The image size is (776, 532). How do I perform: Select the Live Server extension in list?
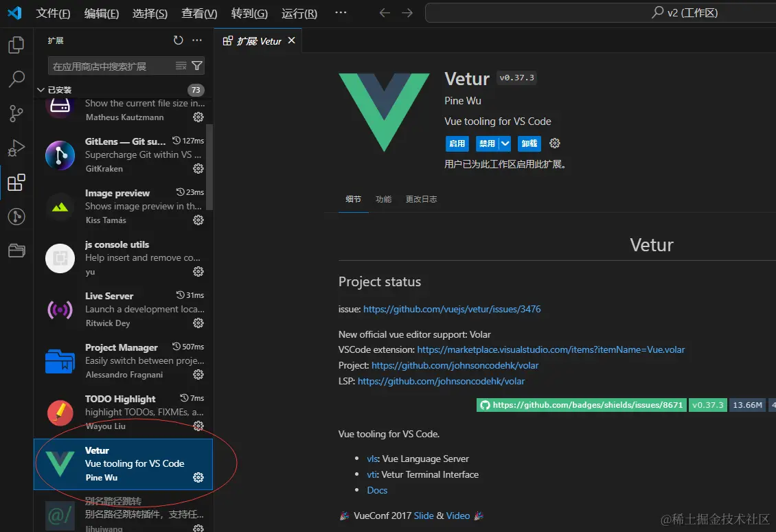(123, 310)
